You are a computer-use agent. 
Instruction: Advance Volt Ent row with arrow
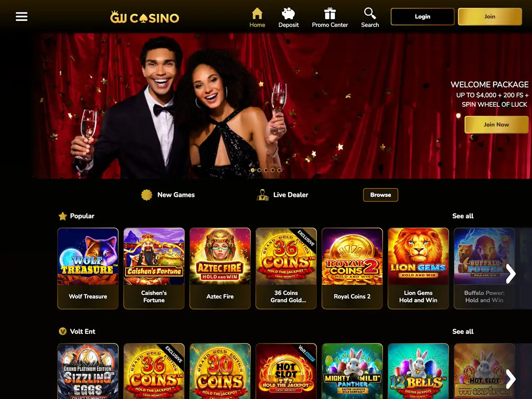[x=511, y=379]
